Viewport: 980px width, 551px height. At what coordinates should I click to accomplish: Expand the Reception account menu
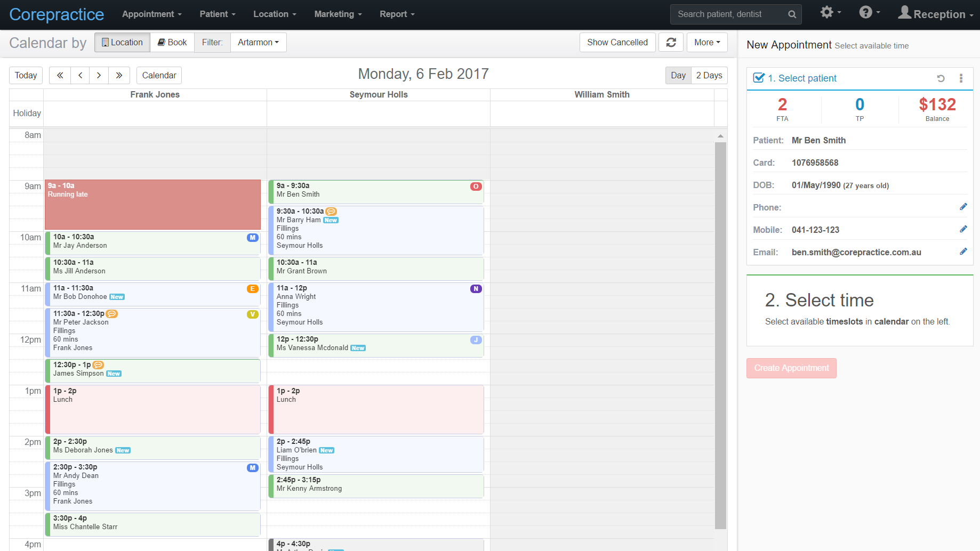pyautogui.click(x=936, y=14)
